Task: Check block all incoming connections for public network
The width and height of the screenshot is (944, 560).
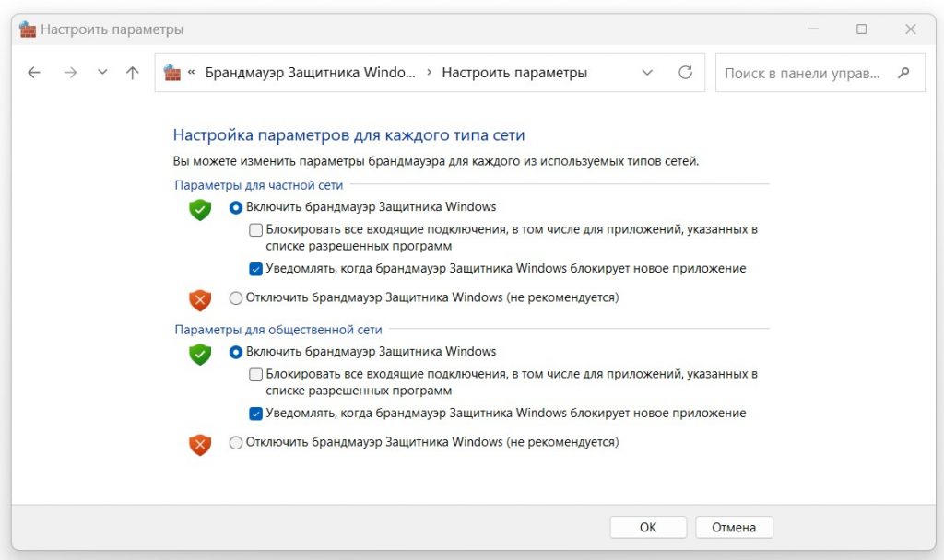Action: 256,375
